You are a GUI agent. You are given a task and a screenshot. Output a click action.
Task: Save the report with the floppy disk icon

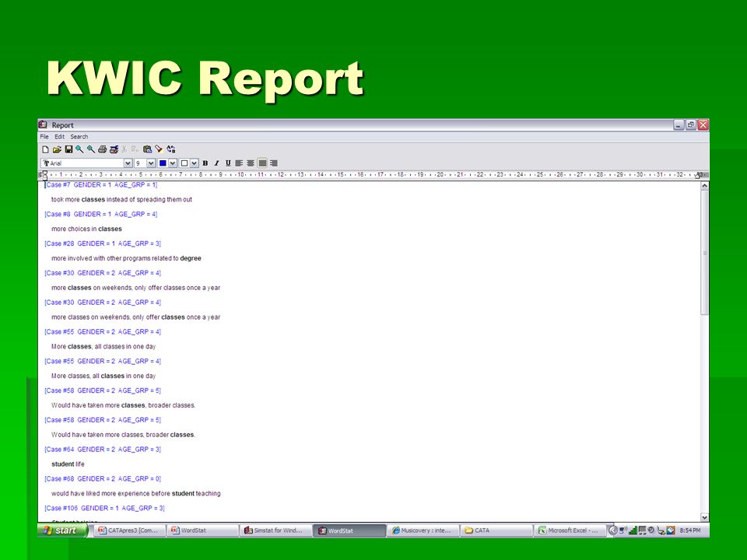tap(68, 149)
